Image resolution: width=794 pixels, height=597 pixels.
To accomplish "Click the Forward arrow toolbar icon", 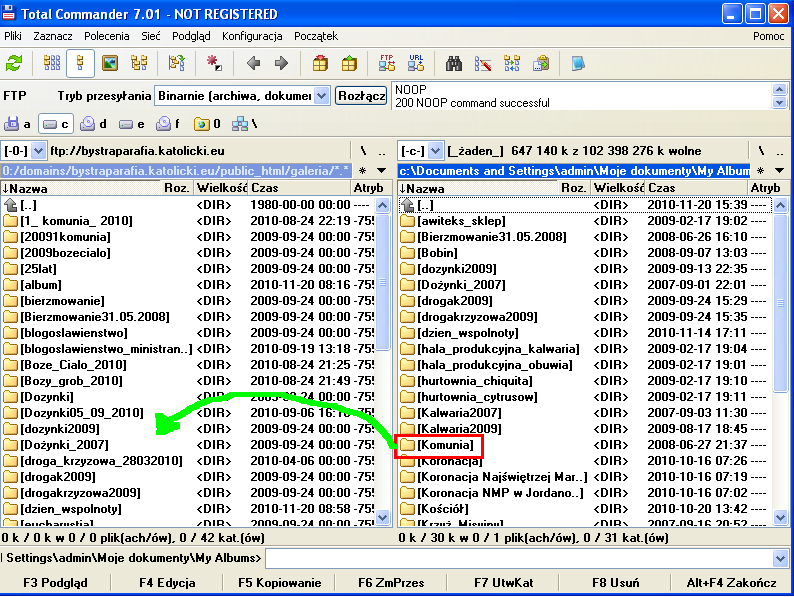I will click(x=281, y=63).
